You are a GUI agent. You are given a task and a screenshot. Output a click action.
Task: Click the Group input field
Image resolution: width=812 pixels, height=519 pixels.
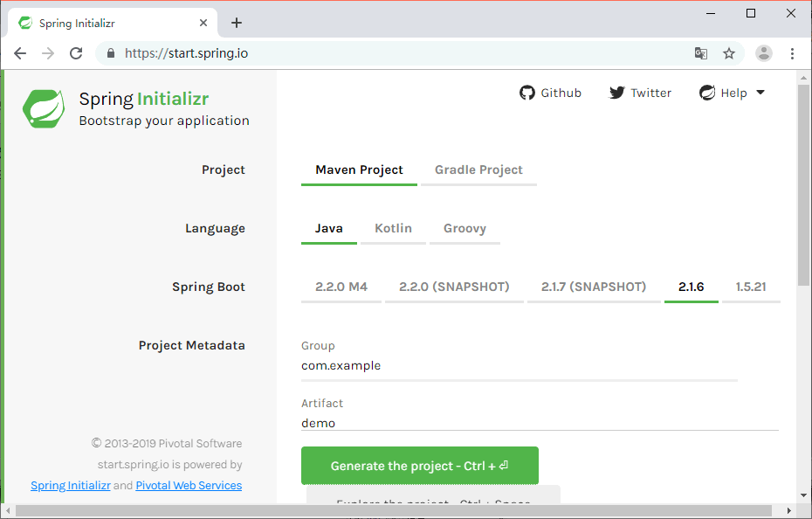click(519, 366)
